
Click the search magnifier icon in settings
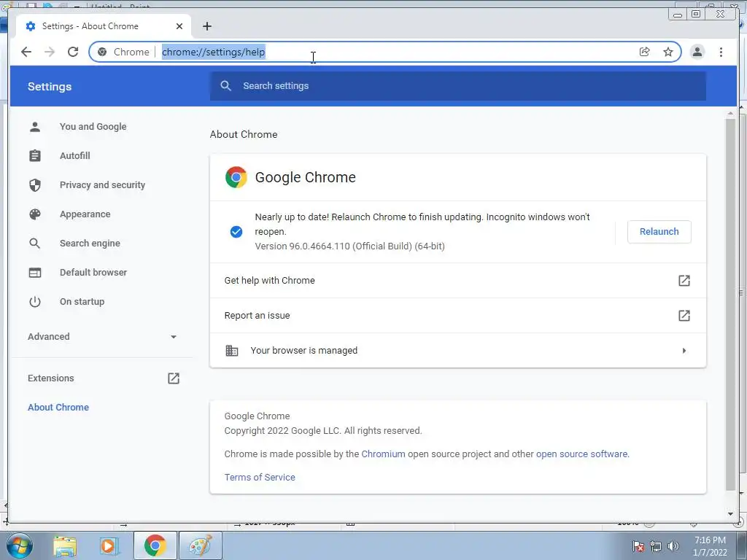point(226,86)
